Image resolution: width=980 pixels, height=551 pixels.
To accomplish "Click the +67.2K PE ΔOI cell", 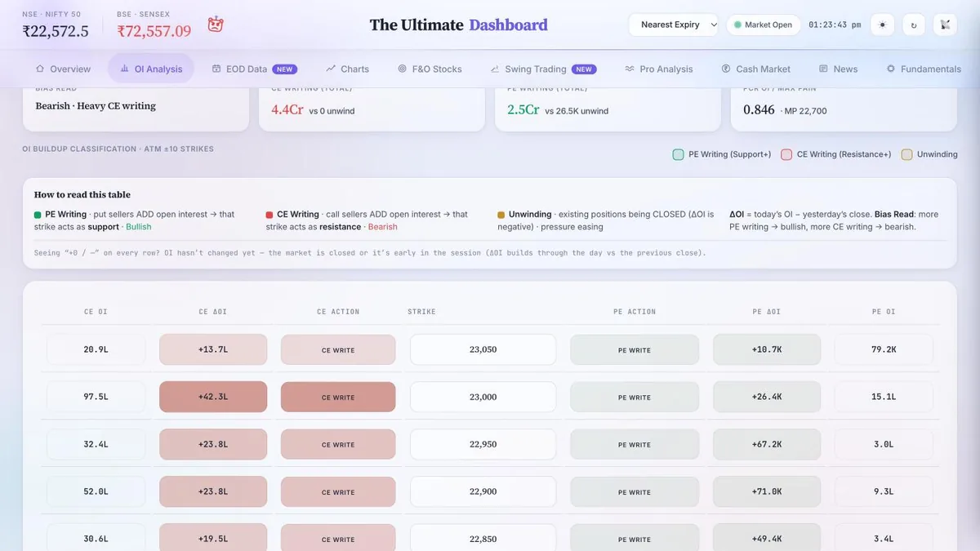I will click(767, 444).
